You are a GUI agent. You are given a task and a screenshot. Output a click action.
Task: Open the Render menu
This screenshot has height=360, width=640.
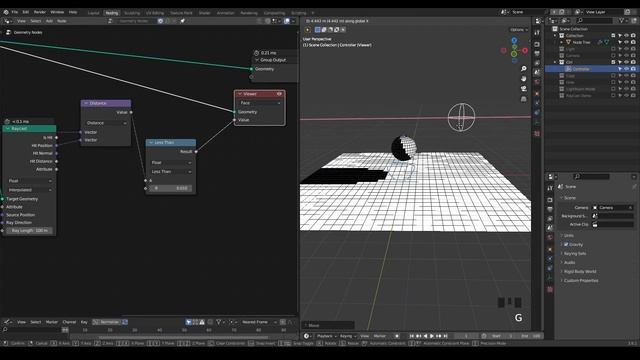pos(40,12)
